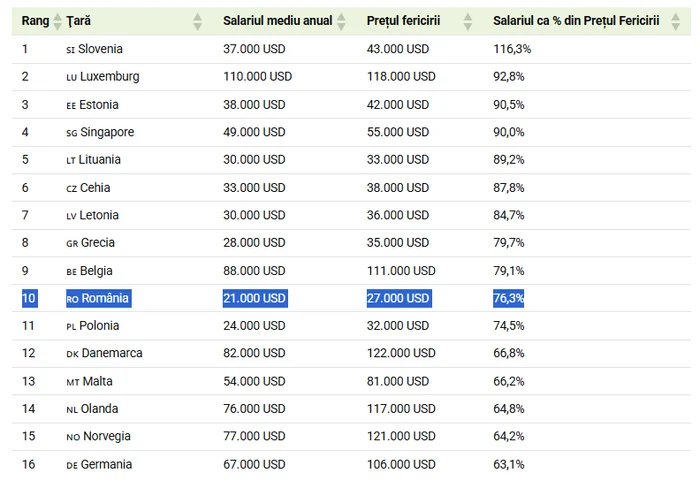Click the 116,3% percentage for Slovenia
Image resolution: width=700 pixels, height=482 pixels.
pos(512,49)
